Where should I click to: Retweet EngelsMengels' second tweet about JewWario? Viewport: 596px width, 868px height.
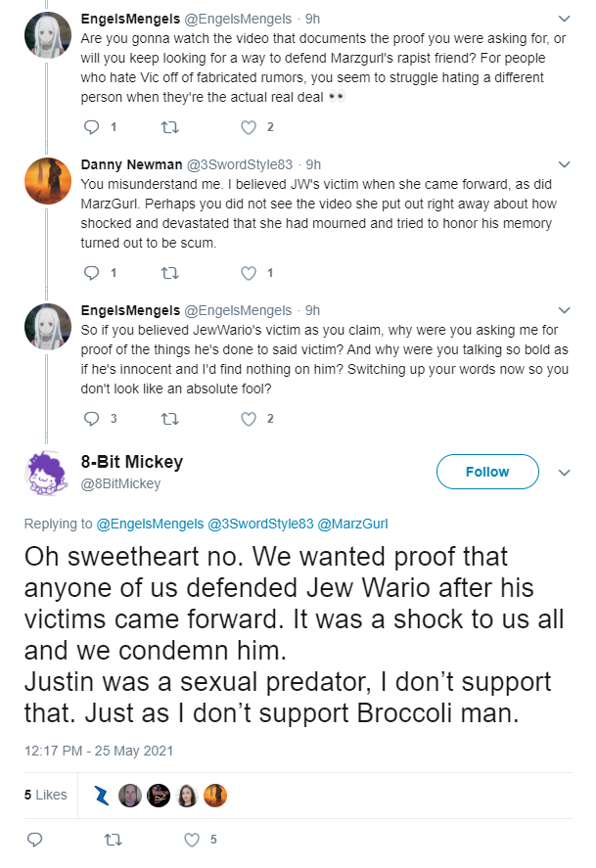coord(169,419)
